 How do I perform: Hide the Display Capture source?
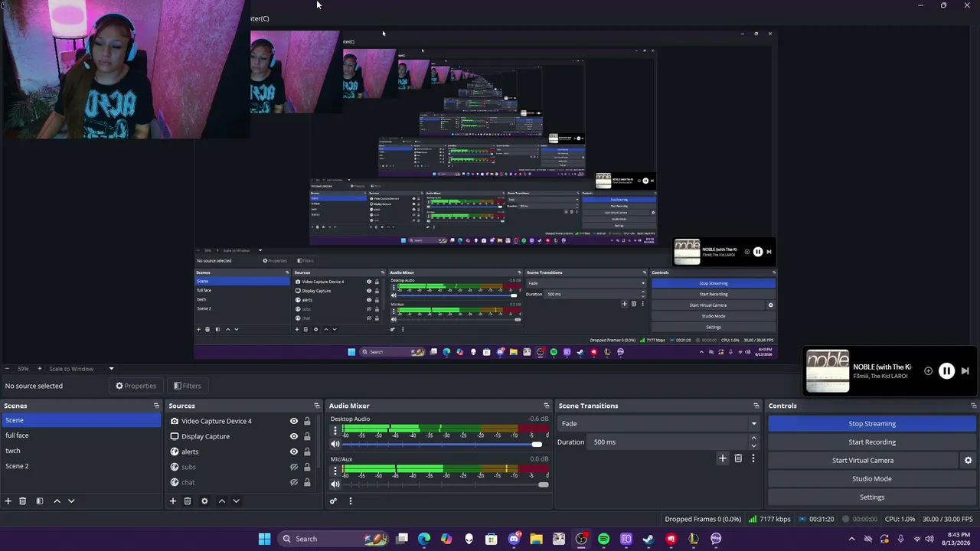point(293,436)
